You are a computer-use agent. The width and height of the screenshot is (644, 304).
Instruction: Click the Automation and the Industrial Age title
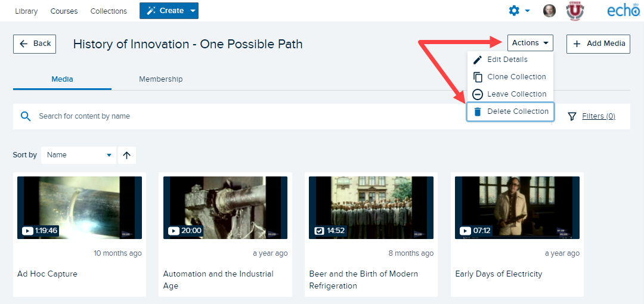point(218,280)
